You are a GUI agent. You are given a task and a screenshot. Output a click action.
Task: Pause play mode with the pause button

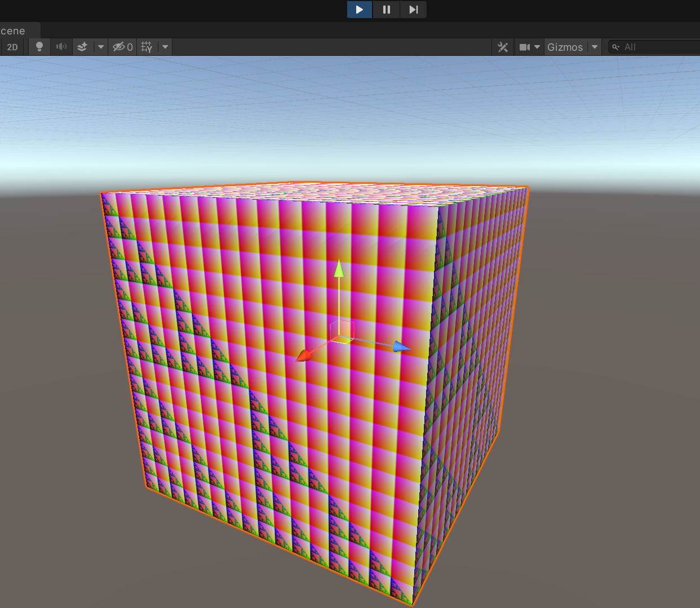[x=386, y=9]
